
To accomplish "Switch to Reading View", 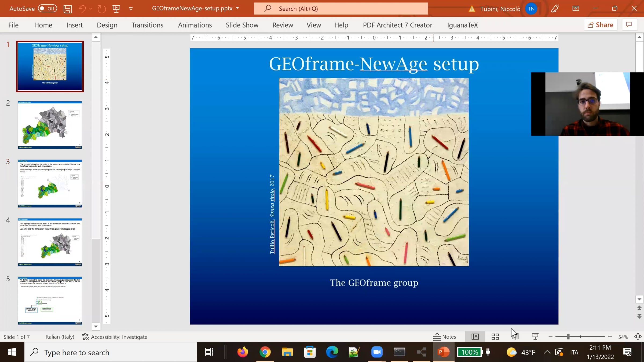I will point(515,337).
